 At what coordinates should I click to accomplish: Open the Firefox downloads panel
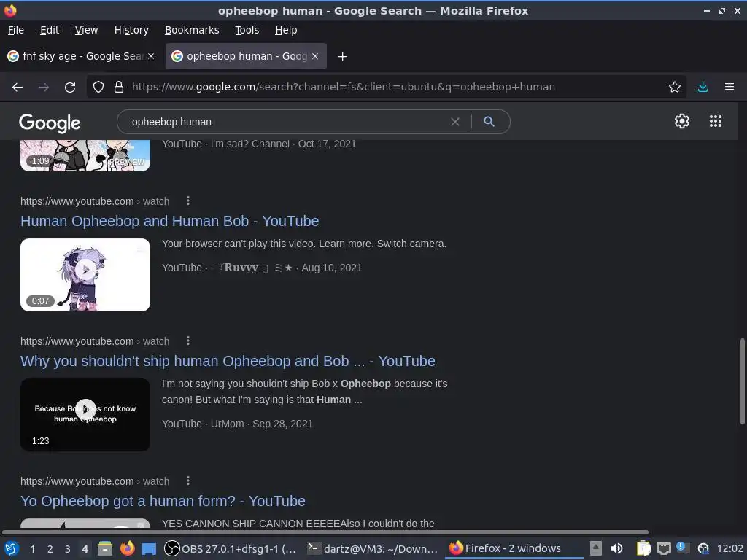[703, 87]
